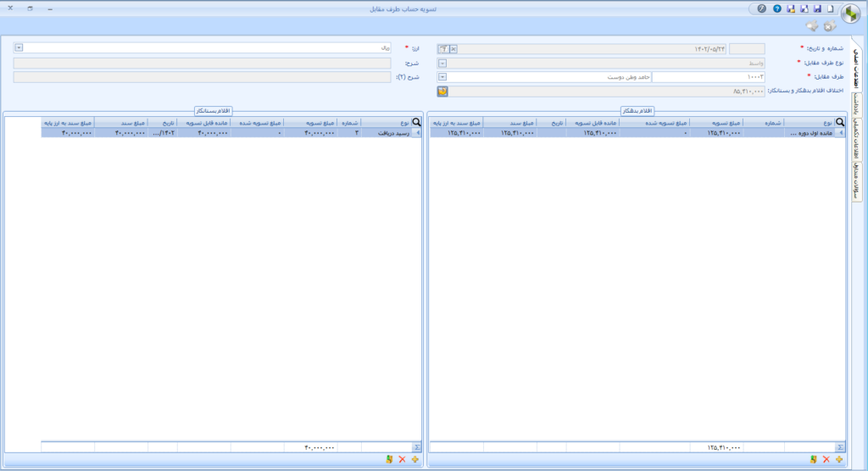Refresh the debit/credit difference amount
Screen dimensions: 868x471
pos(442,91)
